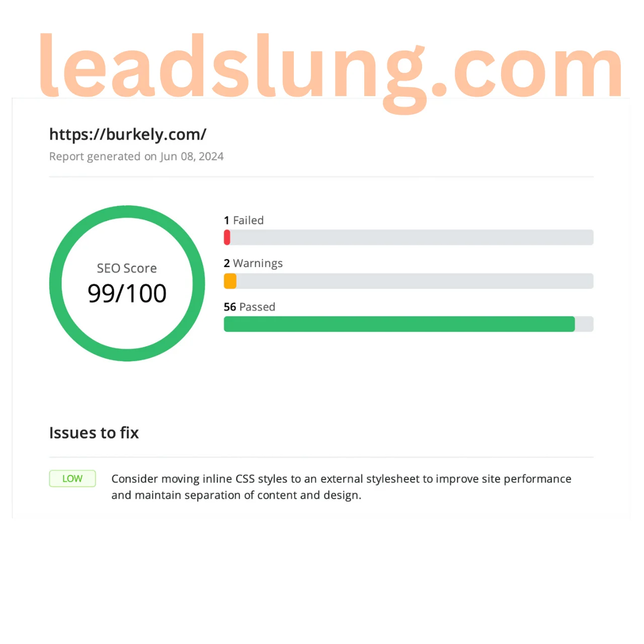Select the 99/100 score value

pos(127,294)
